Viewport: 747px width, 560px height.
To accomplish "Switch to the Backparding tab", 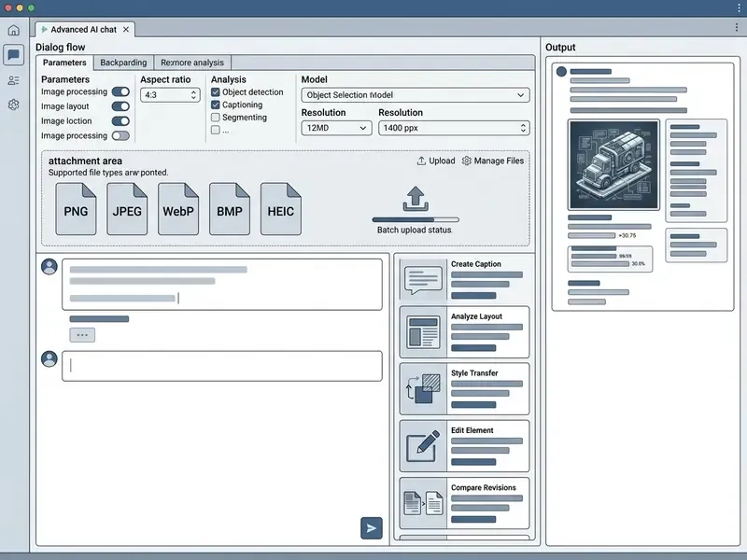I will coord(123,63).
